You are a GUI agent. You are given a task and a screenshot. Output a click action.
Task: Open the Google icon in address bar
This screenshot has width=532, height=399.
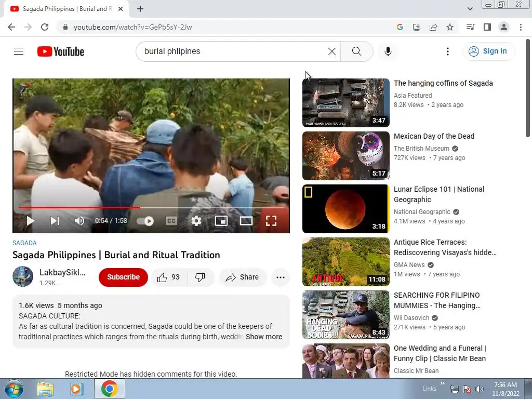click(400, 27)
